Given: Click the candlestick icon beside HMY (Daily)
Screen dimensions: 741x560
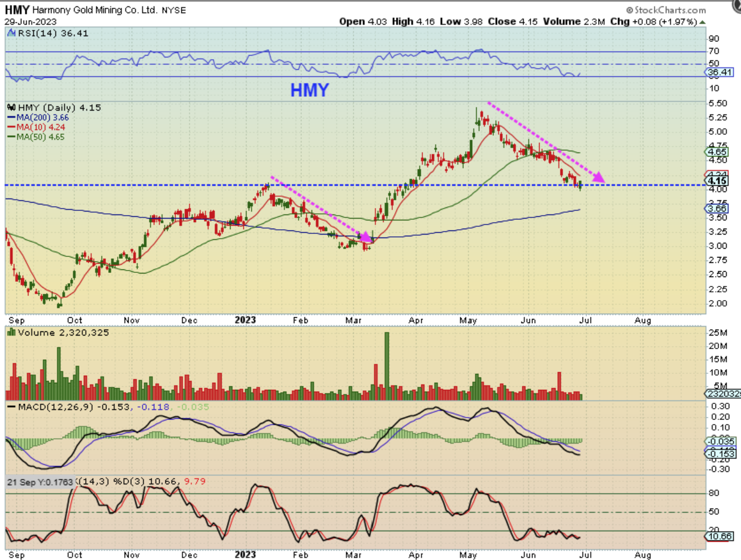Looking at the screenshot, I should pyautogui.click(x=10, y=108).
